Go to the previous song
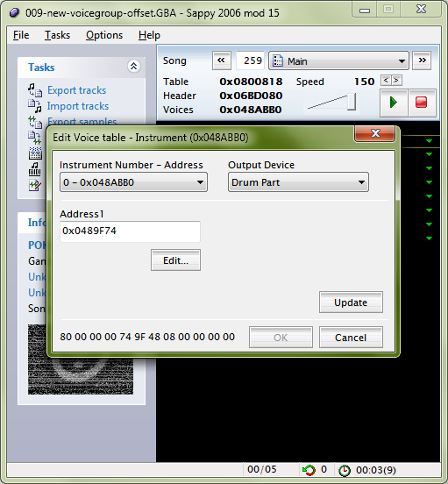 coord(221,60)
